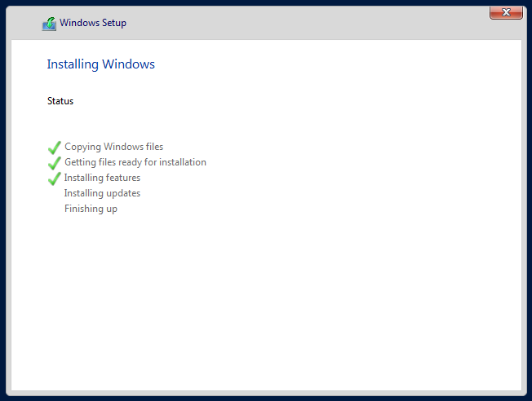Click the 'Status' label
532x401 pixels.
coord(60,101)
